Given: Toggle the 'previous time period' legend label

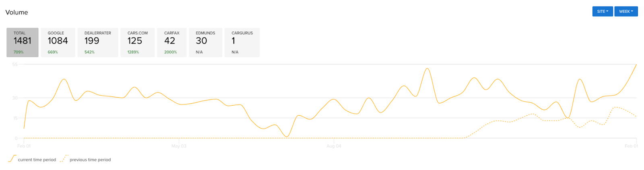Looking at the screenshot, I should click(90, 160).
